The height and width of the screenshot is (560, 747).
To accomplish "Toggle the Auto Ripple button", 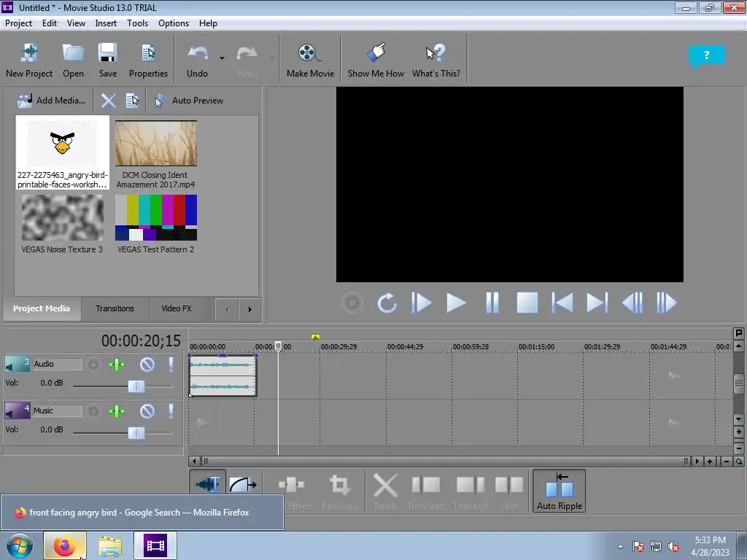I will 559,491.
